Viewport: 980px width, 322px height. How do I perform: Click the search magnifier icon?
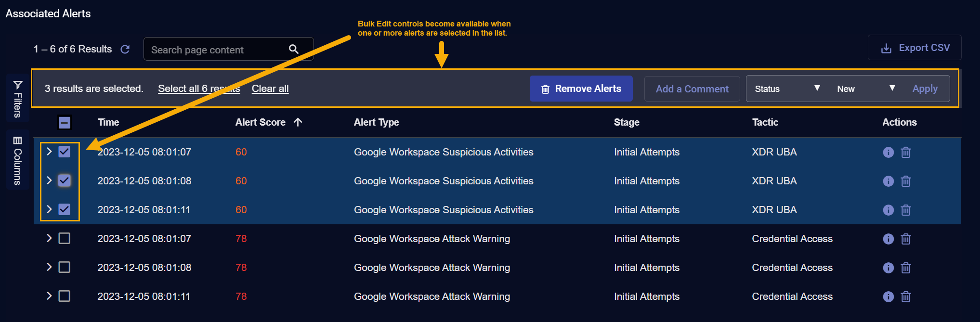pyautogui.click(x=293, y=49)
